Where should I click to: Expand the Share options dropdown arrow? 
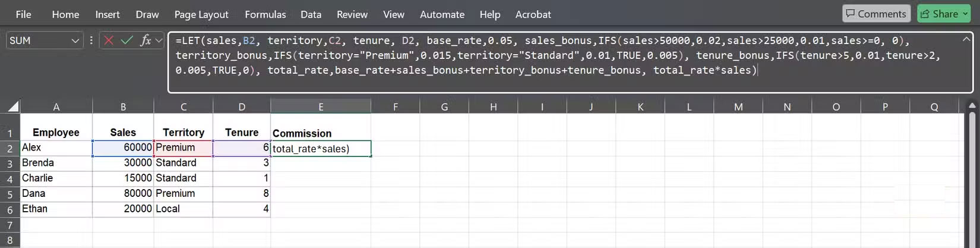point(965,14)
